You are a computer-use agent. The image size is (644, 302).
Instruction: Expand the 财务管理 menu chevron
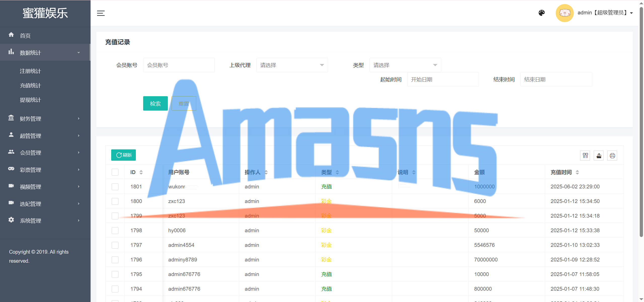tap(79, 118)
